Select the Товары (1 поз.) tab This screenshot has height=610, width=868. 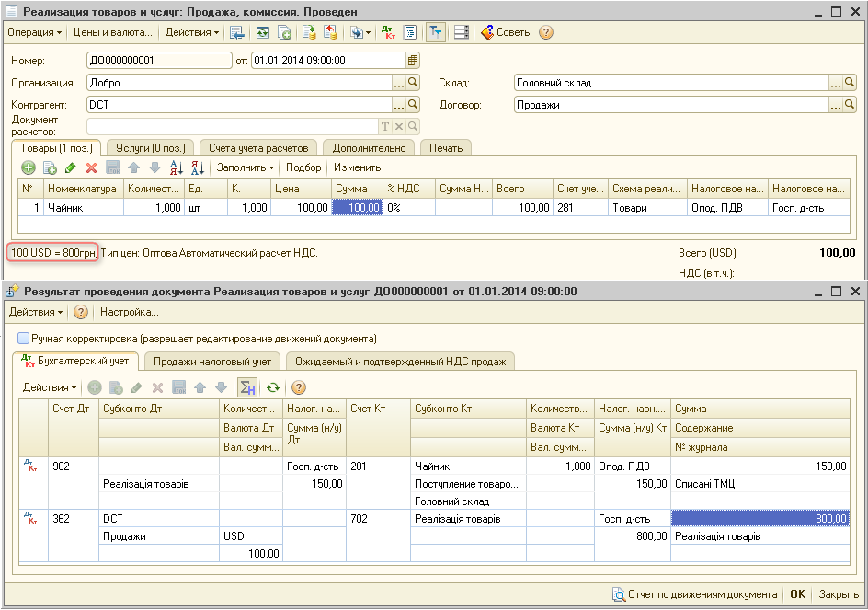(56, 148)
